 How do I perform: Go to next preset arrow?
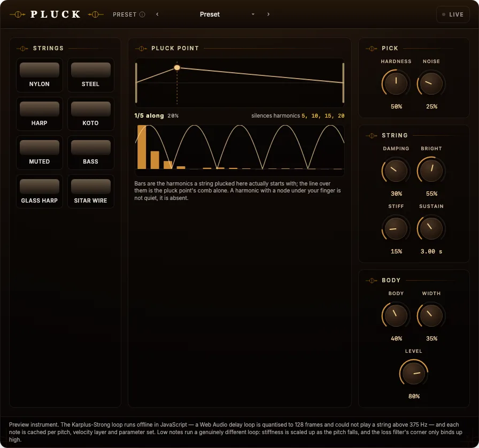point(268,14)
